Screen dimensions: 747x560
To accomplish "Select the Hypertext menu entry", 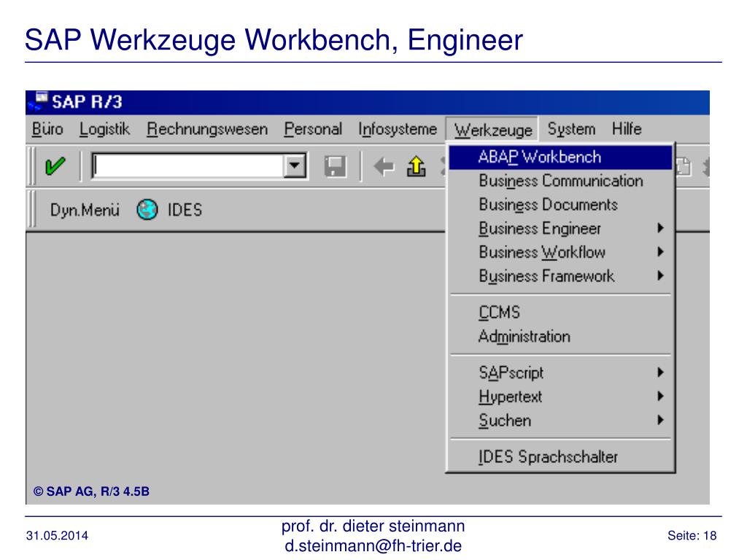I will tap(560, 397).
